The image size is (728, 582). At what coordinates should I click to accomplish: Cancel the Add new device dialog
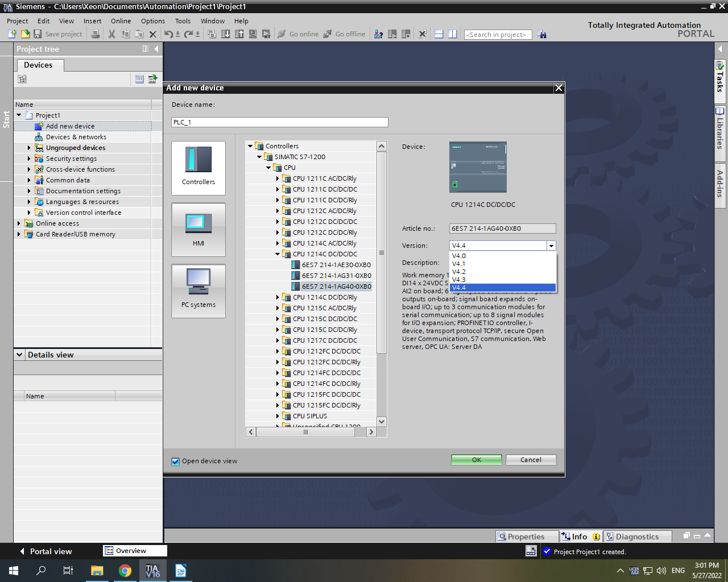[x=531, y=460]
